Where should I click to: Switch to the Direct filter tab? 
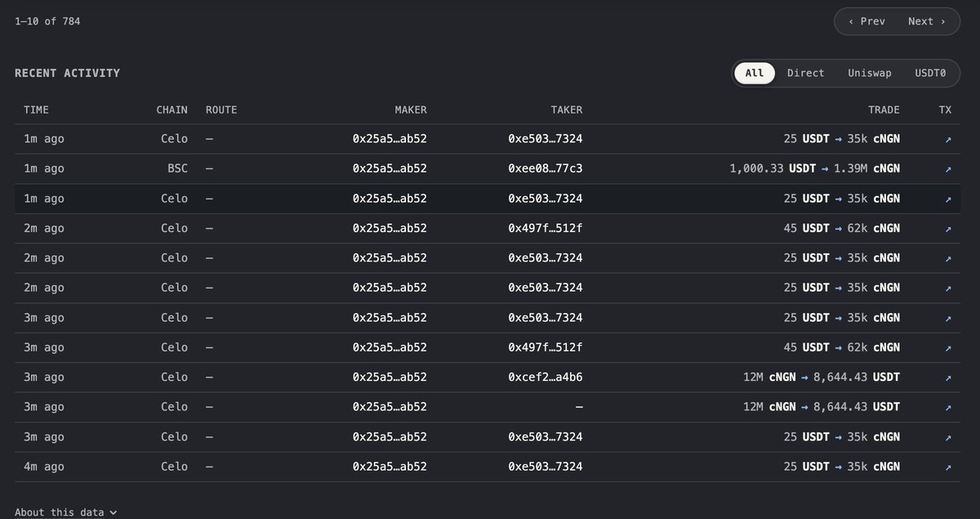(x=805, y=73)
